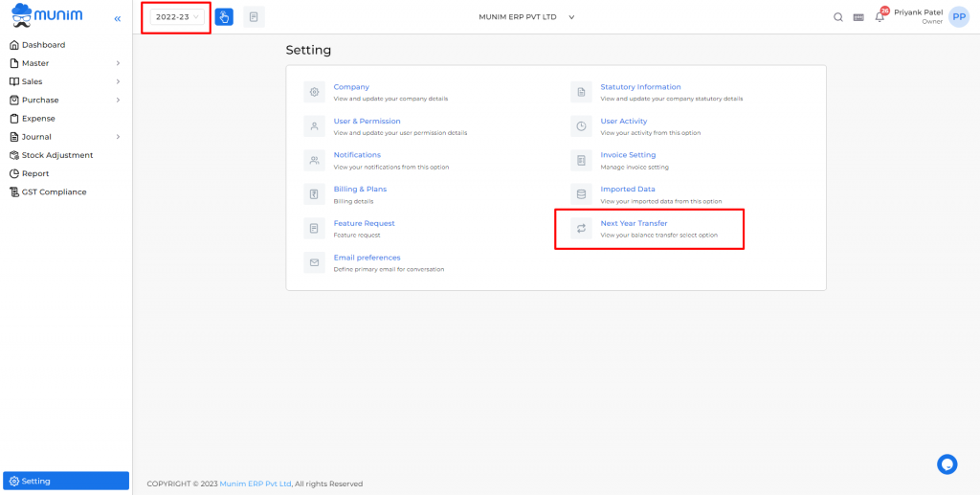The width and height of the screenshot is (980, 495).
Task: Open Notifications settings link
Action: 357,155
